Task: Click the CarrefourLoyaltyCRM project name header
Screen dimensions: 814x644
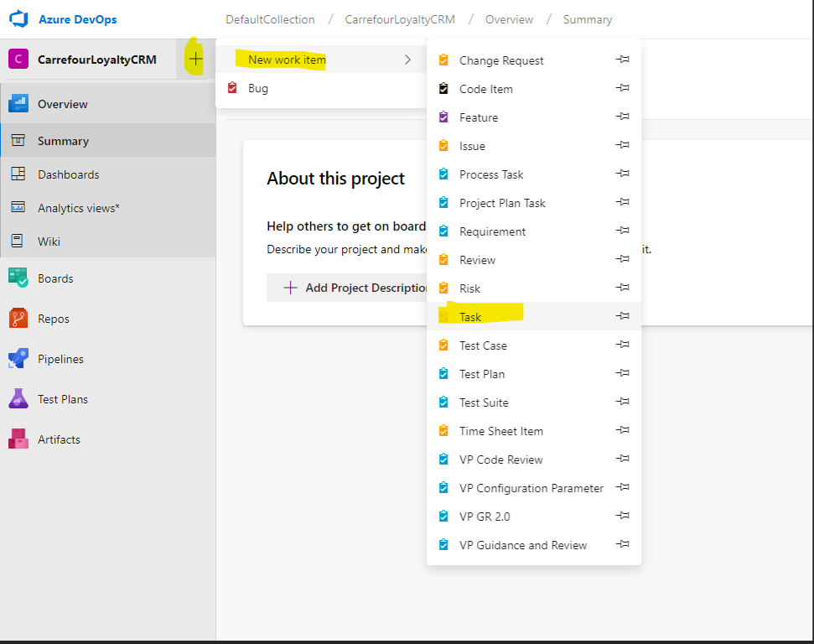Action: (97, 60)
